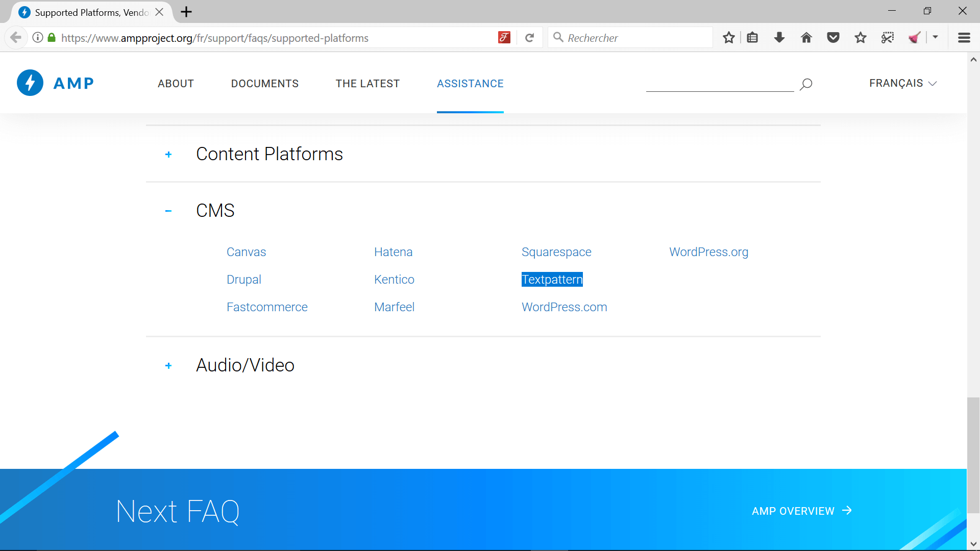
Task: Open the Pocket shield icon
Action: [x=833, y=38]
